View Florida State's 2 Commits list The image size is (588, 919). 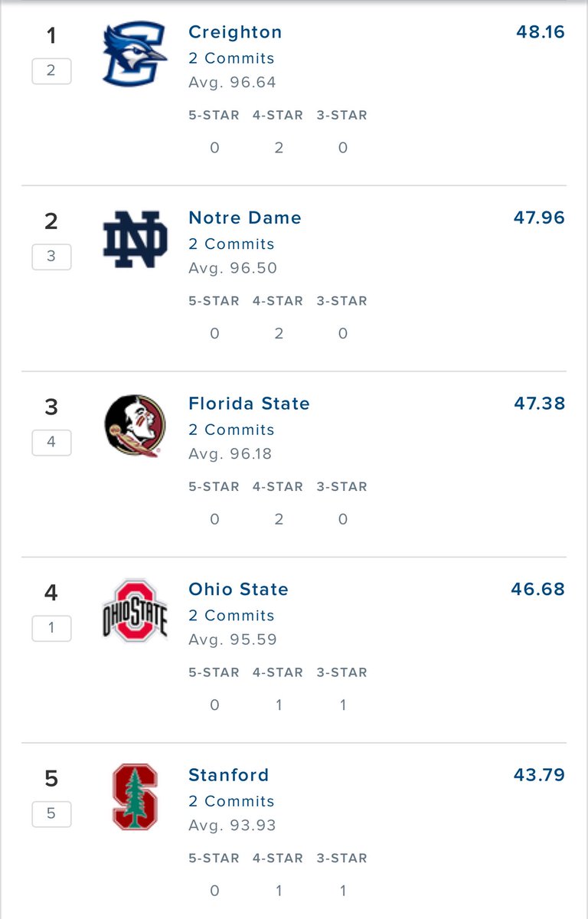(231, 430)
